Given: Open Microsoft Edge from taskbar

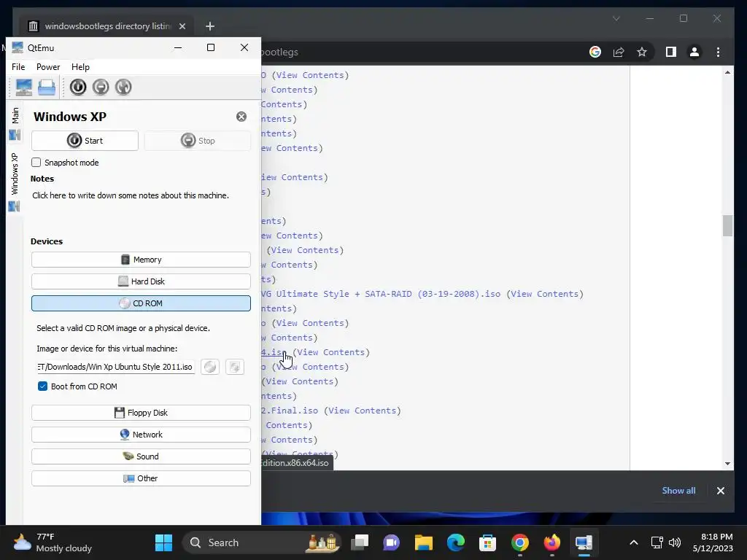Looking at the screenshot, I should pyautogui.click(x=455, y=542).
